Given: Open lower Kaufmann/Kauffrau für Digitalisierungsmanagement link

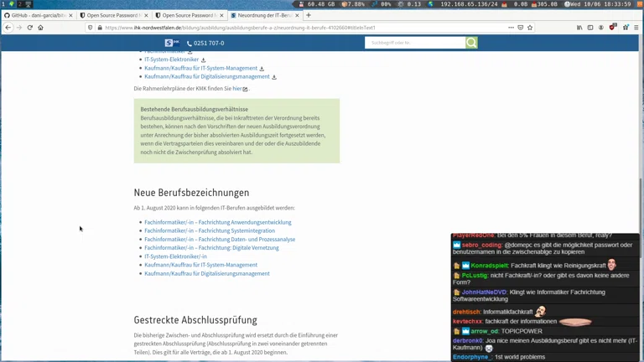Looking at the screenshot, I should (x=207, y=273).
